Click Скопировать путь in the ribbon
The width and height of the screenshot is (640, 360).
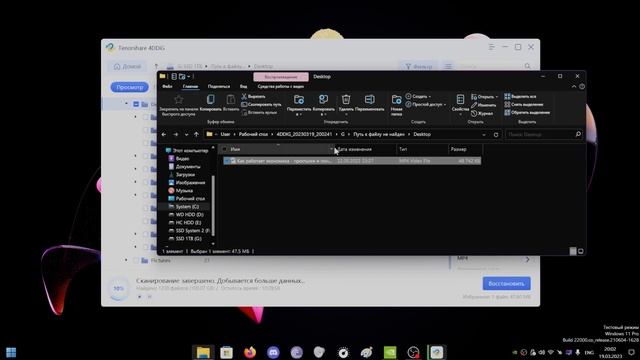pos(261,104)
